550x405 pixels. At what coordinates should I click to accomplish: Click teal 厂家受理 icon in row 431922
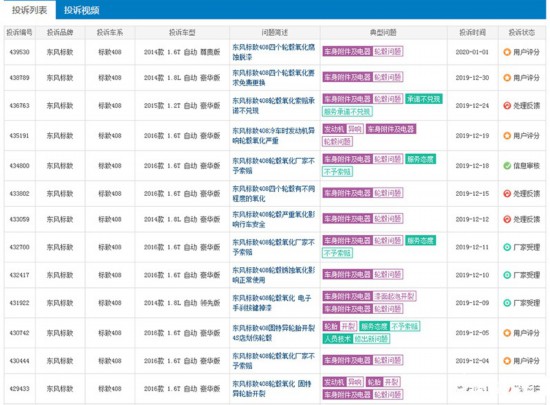pyautogui.click(x=507, y=303)
